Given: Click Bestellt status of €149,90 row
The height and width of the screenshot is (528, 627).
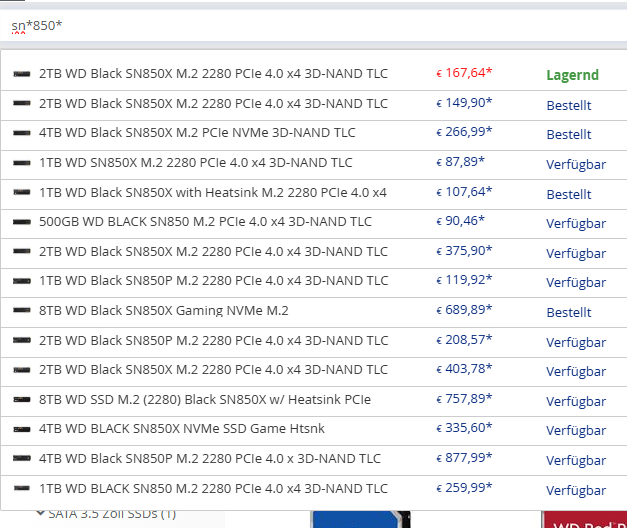Looking at the screenshot, I should click(569, 105).
